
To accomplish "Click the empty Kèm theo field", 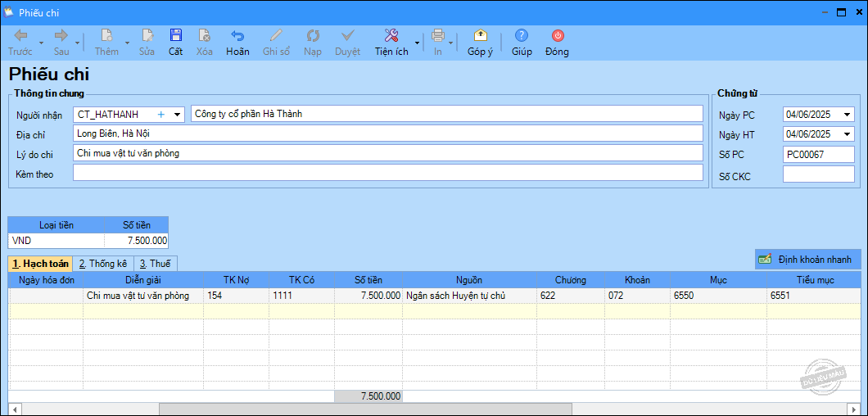I will tap(388, 173).
